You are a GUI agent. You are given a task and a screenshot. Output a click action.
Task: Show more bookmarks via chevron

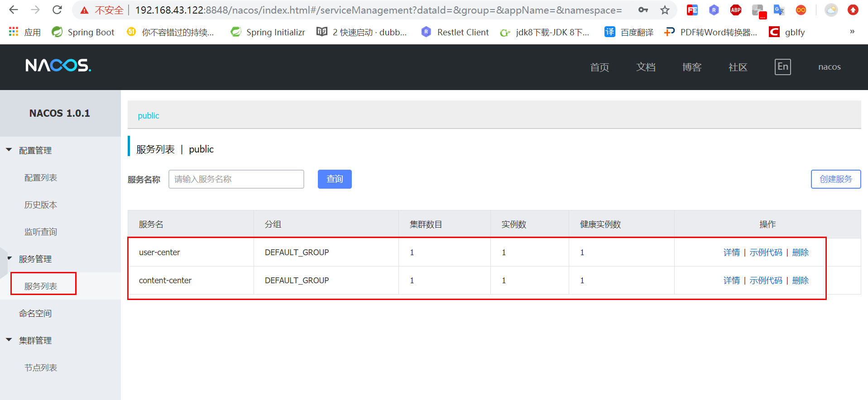pos(852,32)
